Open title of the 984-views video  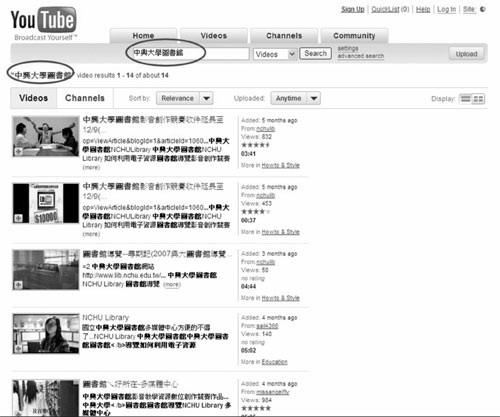pyautogui.click(x=130, y=384)
